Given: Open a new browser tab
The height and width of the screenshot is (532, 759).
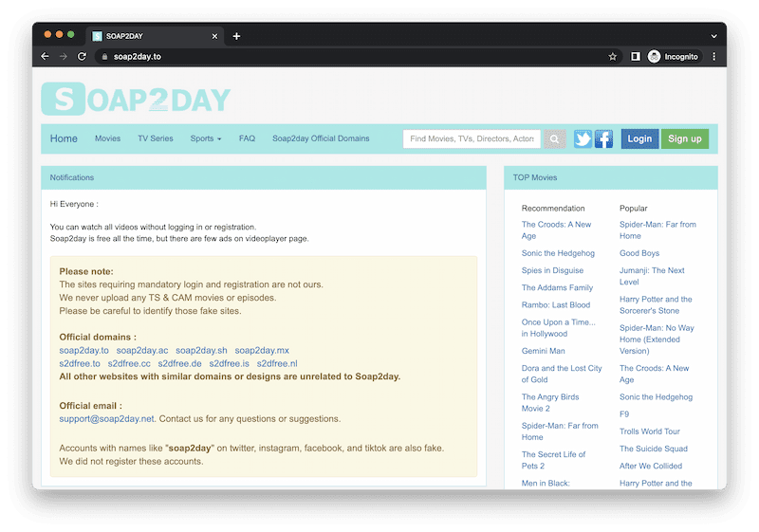Looking at the screenshot, I should coord(236,36).
